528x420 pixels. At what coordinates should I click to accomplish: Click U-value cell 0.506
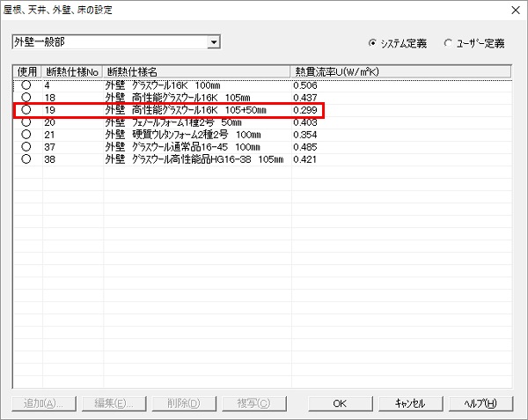(305, 85)
